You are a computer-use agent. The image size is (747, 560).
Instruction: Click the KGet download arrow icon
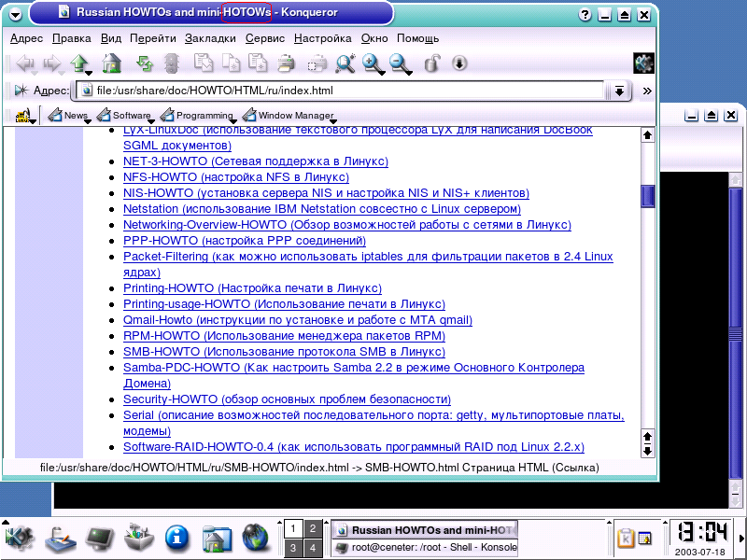[x=459, y=63]
